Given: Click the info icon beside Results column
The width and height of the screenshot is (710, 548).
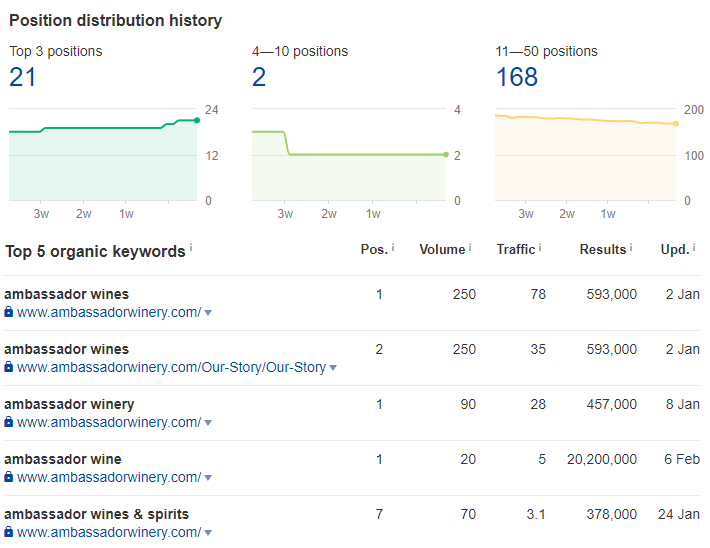Looking at the screenshot, I should (x=631, y=247).
